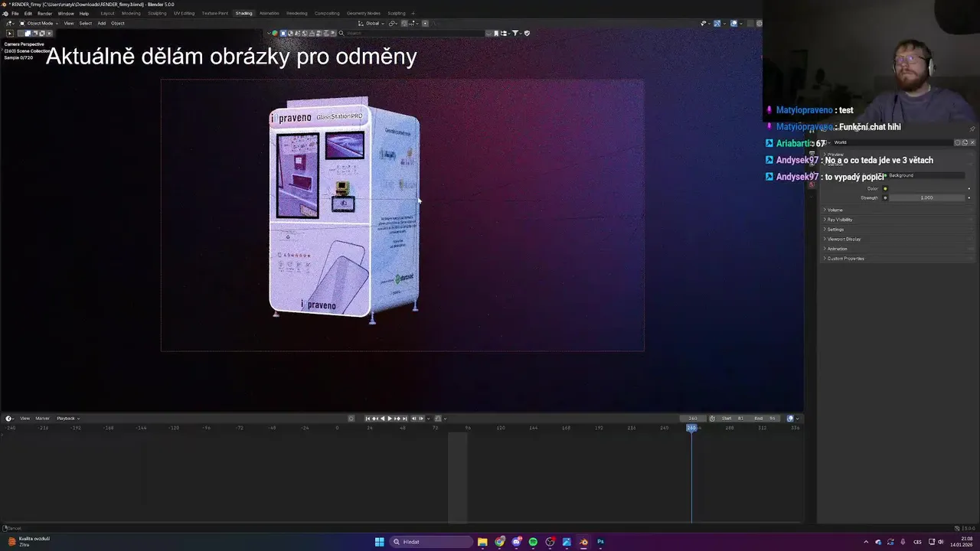Open the viewport Select menu
Viewport: 980px width, 551px height.
(x=86, y=23)
